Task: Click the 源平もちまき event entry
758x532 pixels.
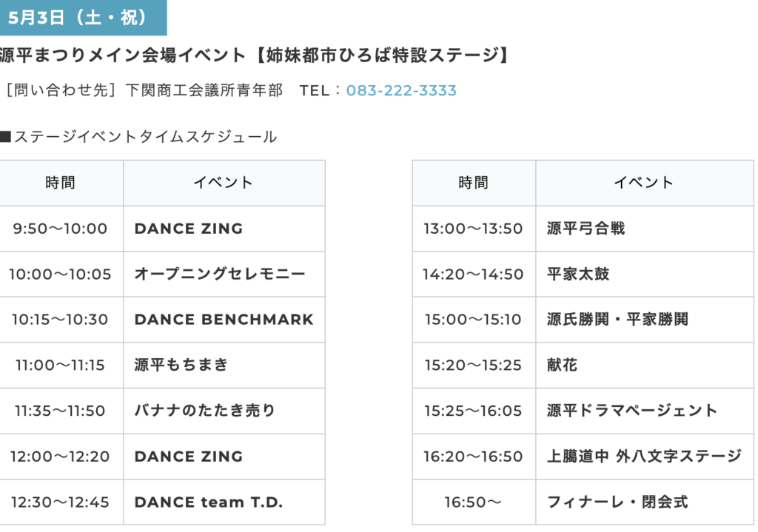Action: tap(224, 366)
